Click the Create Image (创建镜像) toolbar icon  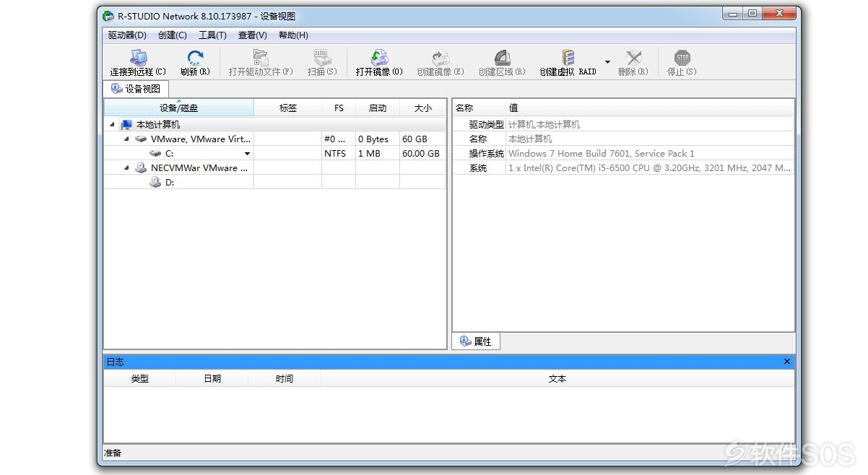440,58
